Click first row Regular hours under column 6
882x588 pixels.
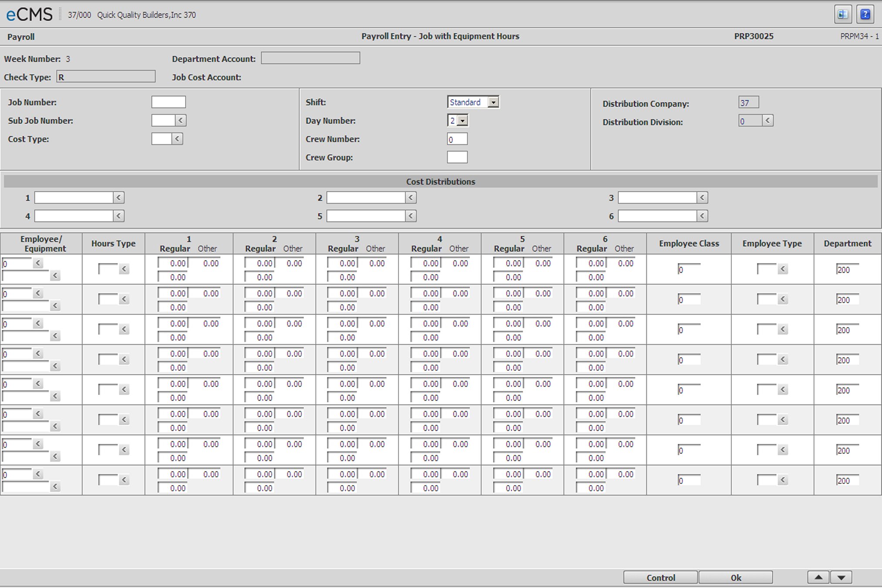(x=591, y=263)
